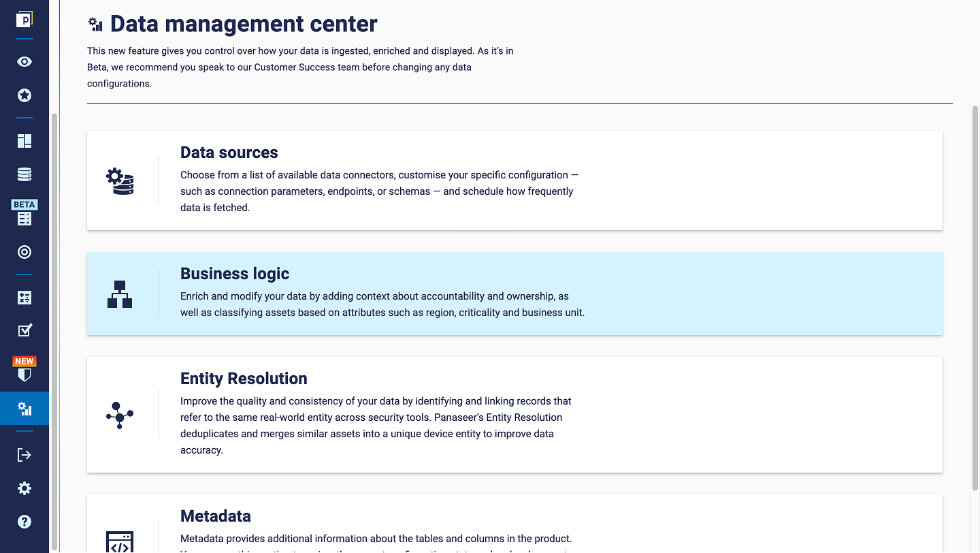Open the Entity Resolution card
Screen dimensions: 980x553
(514, 415)
